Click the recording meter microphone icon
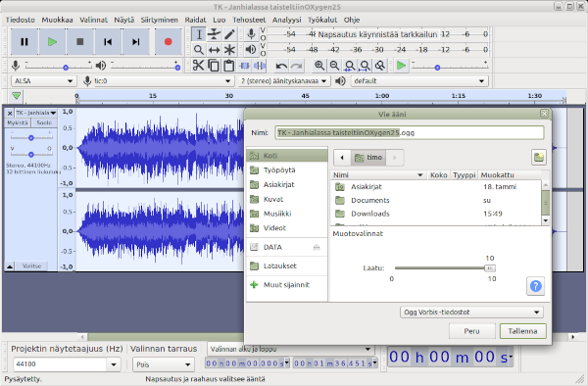The image size is (588, 386). (x=251, y=34)
